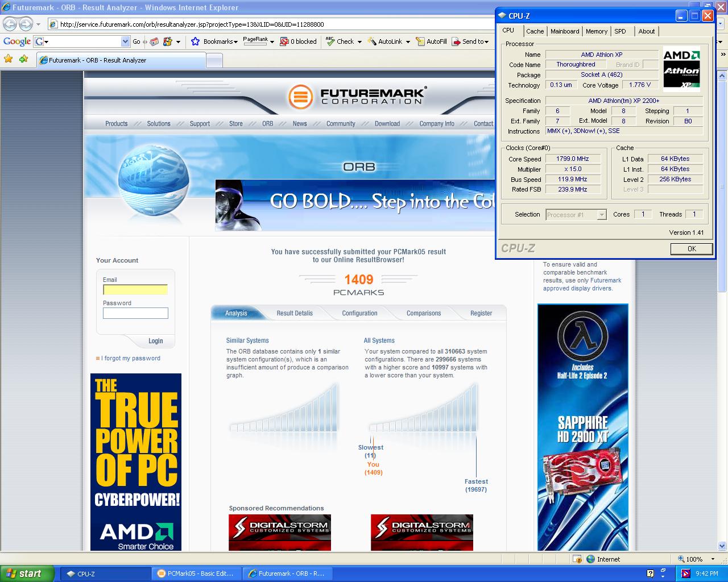This screenshot has height=582, width=728.
Task: Click the CyberPower True Power of PC ad
Action: pyautogui.click(x=136, y=462)
